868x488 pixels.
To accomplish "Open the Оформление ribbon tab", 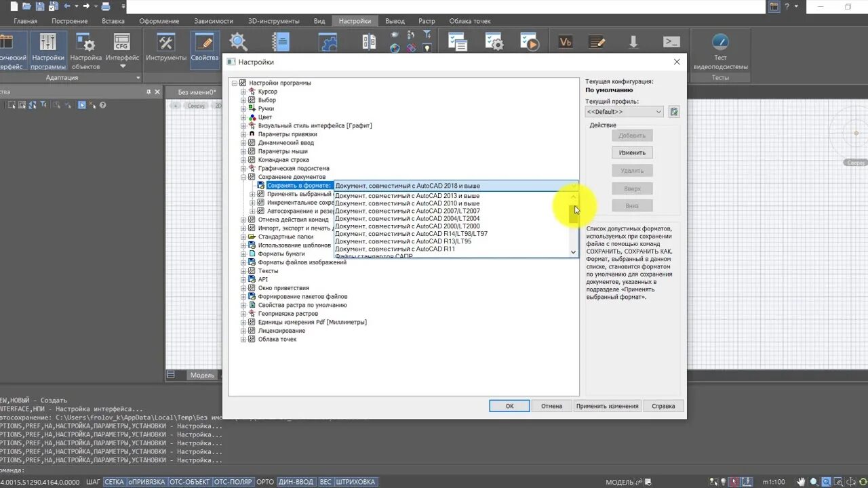I will (159, 21).
